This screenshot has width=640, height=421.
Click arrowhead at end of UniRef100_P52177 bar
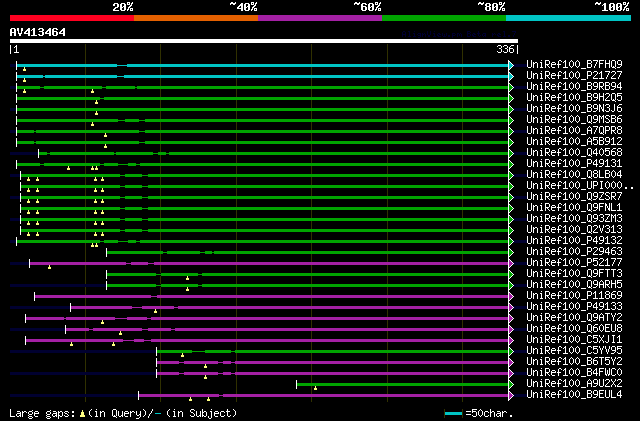[x=512, y=262]
